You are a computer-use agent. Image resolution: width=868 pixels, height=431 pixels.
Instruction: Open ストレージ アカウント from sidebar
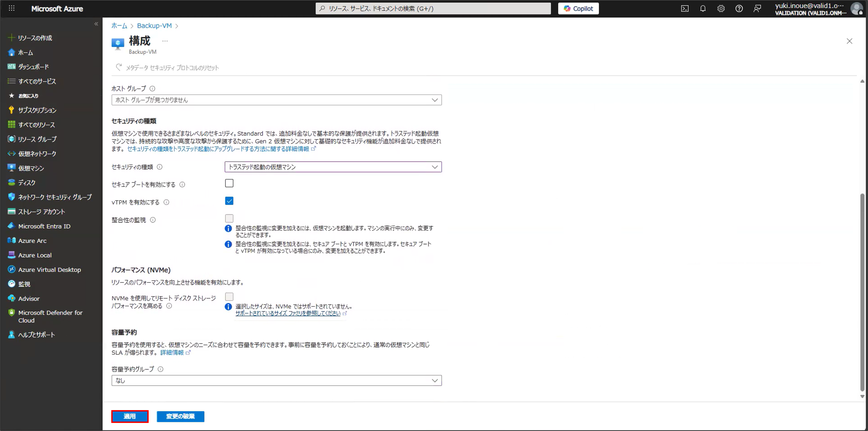tap(41, 212)
